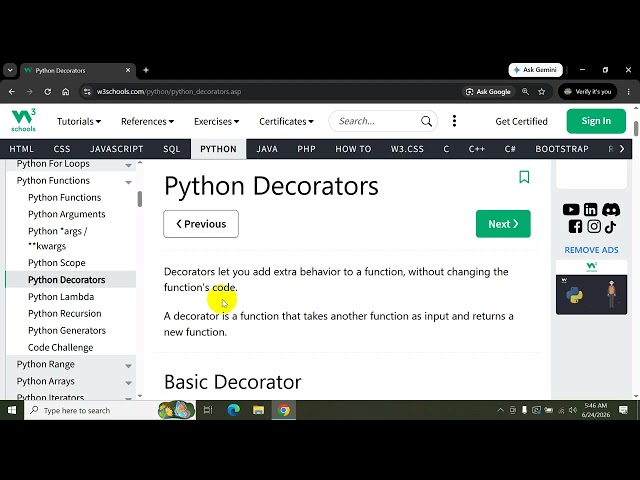Click the REMOVE ADS link
Viewport: 640px width, 480px height.
591,250
